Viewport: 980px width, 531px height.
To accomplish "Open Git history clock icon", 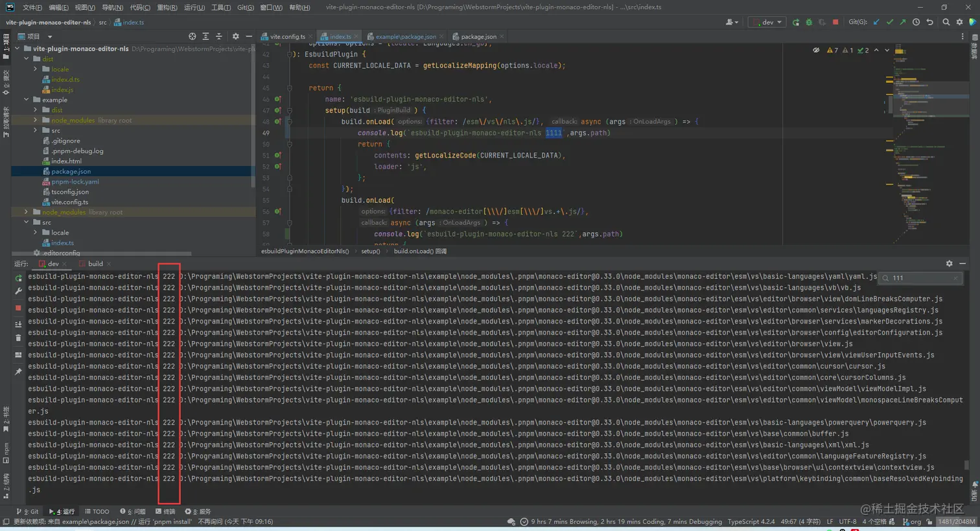I will pyautogui.click(x=916, y=22).
